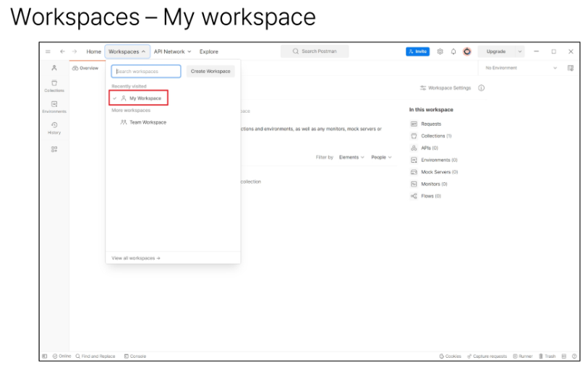
Task: Click the blue Invite button
Action: click(417, 51)
